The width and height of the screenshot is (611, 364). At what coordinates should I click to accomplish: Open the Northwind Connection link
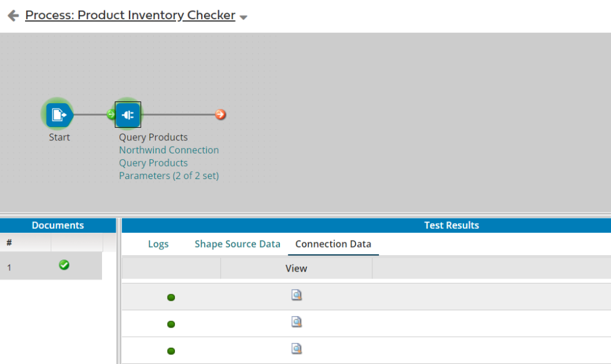169,150
